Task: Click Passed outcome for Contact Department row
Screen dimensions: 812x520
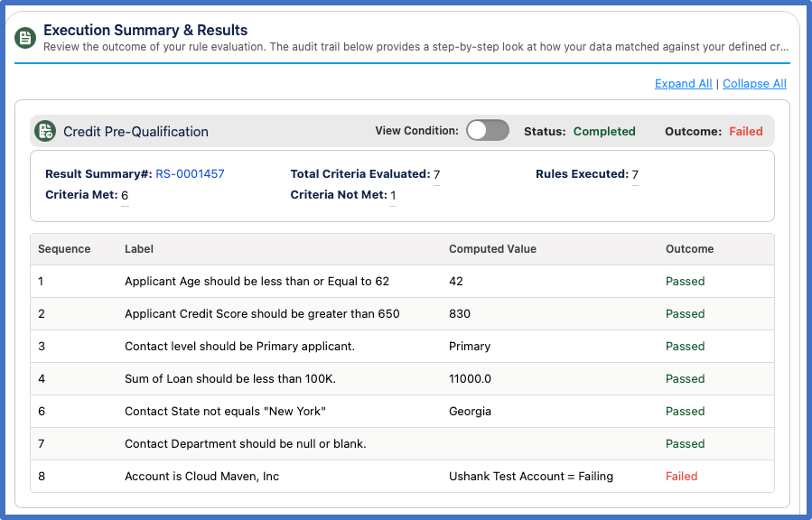Action: click(686, 444)
